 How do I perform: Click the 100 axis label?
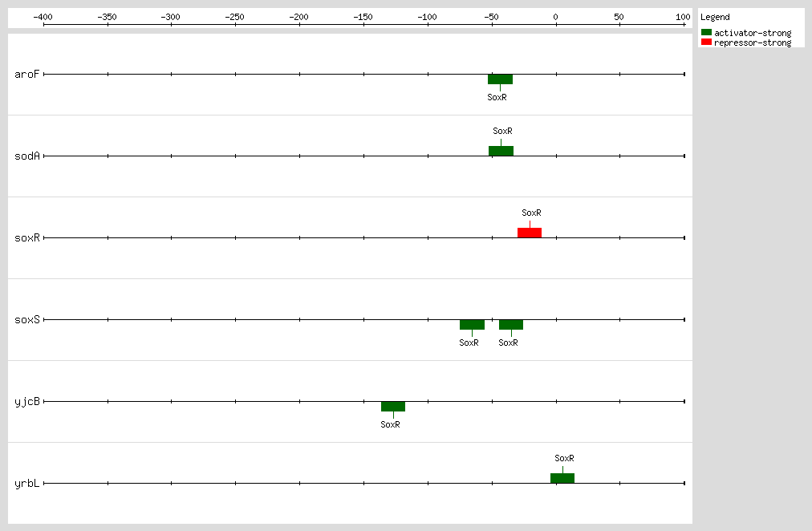[x=683, y=17]
